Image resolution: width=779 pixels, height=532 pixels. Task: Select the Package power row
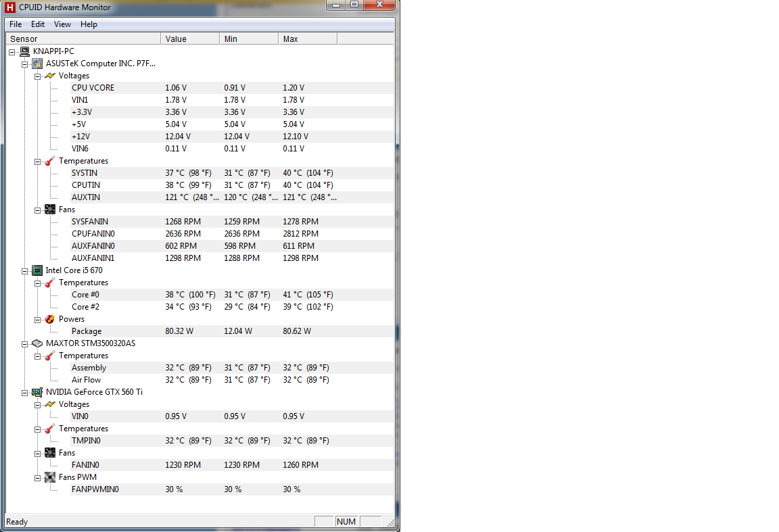232,331
